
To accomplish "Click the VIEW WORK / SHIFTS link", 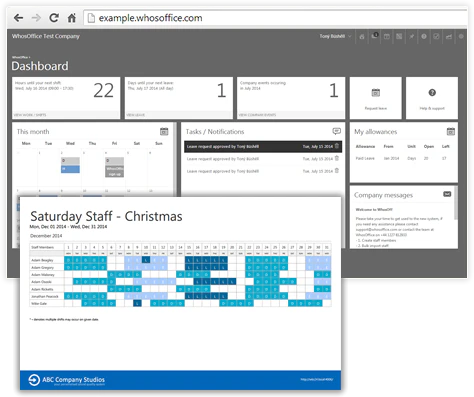I will [x=30, y=115].
